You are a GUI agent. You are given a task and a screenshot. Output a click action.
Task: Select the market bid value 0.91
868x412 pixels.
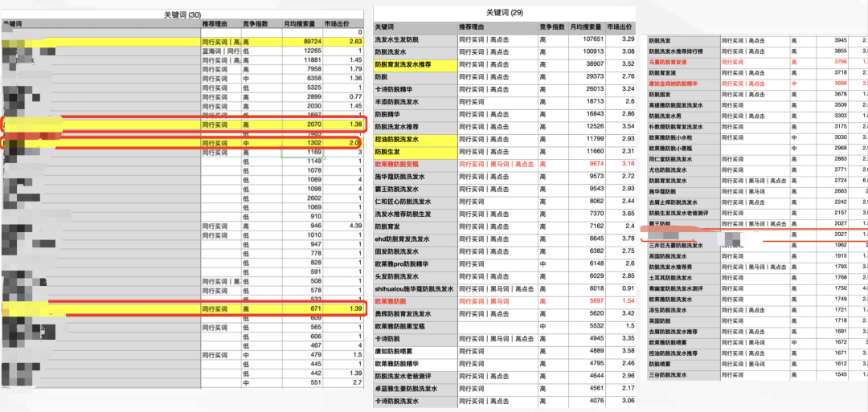click(x=628, y=288)
